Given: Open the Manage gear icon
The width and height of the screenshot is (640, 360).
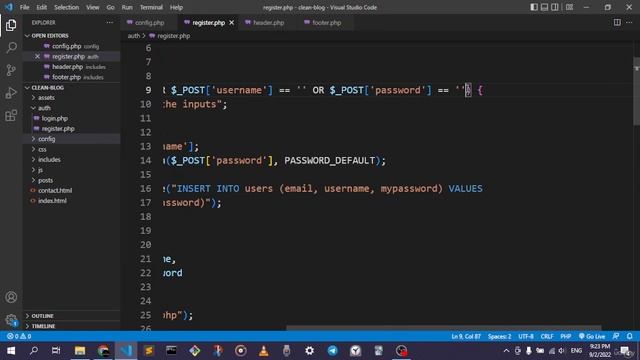Looking at the screenshot, I should 11,320.
